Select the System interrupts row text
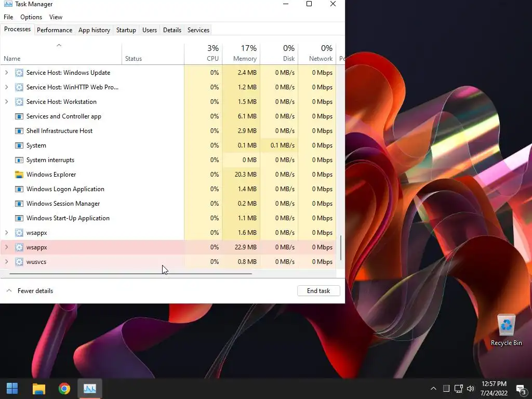The width and height of the screenshot is (532, 399). pos(50,160)
